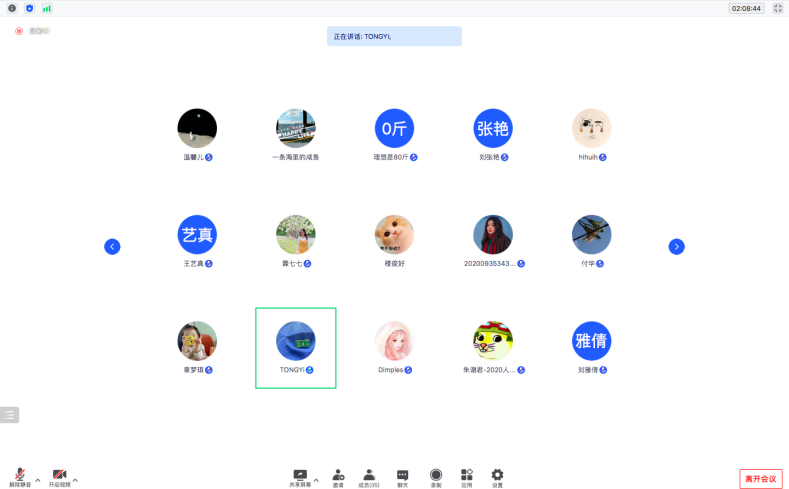Click the meeting info icon at top left
The height and width of the screenshot is (489, 789).
(x=13, y=8)
